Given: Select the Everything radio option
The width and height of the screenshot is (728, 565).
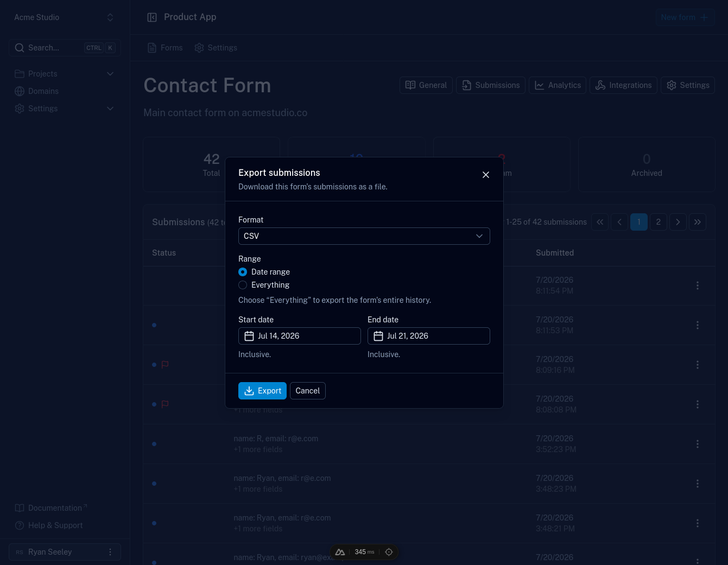Looking at the screenshot, I should tap(243, 285).
